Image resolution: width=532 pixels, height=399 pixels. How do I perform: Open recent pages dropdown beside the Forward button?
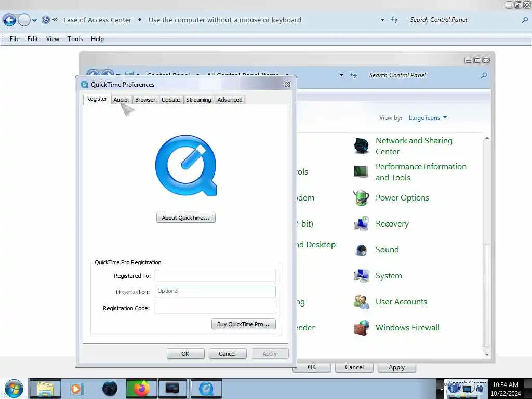tap(34, 20)
